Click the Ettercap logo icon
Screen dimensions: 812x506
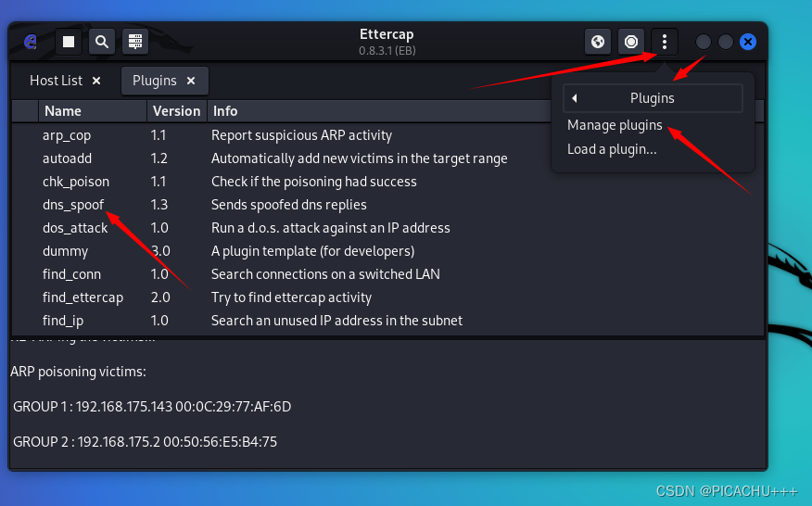tap(31, 42)
